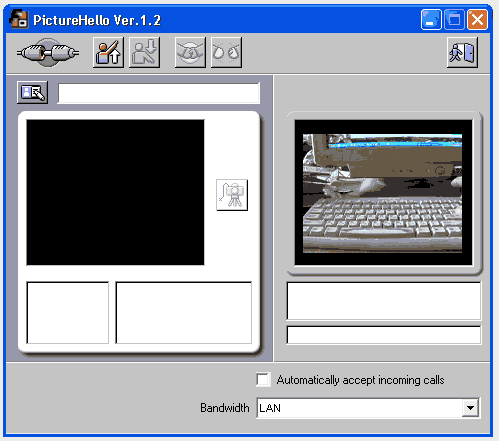The height and width of the screenshot is (441, 499).
Task: Click the incoming call person icon
Action: tap(144, 53)
